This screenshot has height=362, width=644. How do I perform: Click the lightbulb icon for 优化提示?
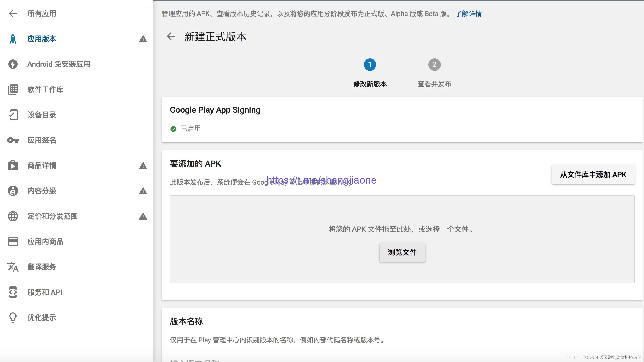[13, 318]
